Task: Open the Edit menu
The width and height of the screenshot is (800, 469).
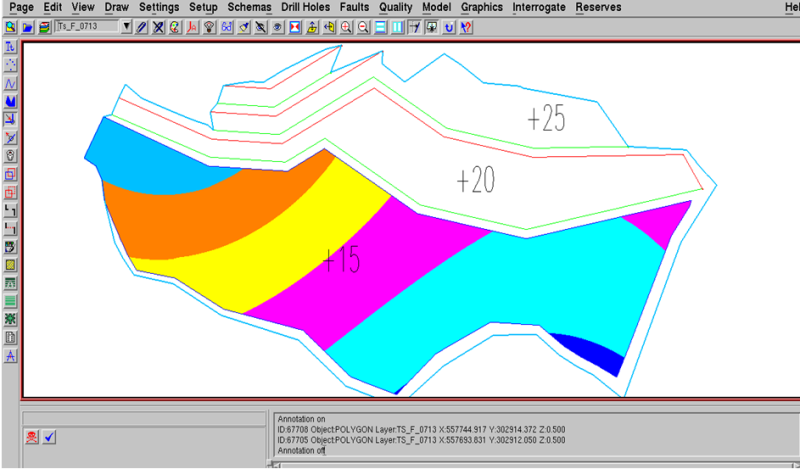Action: pyautogui.click(x=53, y=7)
